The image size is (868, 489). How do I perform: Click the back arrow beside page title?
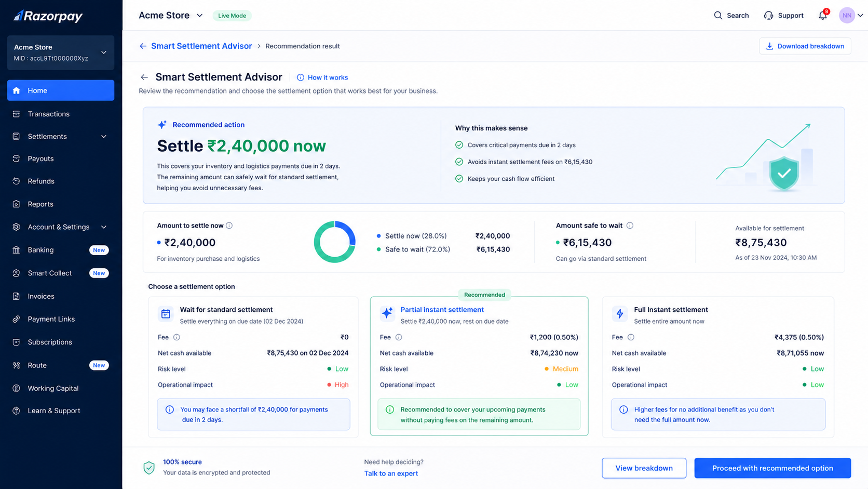click(x=144, y=77)
